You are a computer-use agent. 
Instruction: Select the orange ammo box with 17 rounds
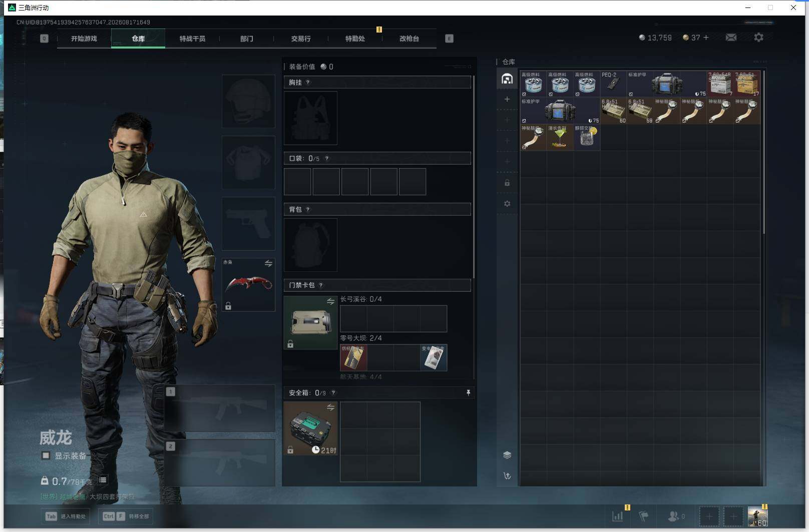(747, 84)
